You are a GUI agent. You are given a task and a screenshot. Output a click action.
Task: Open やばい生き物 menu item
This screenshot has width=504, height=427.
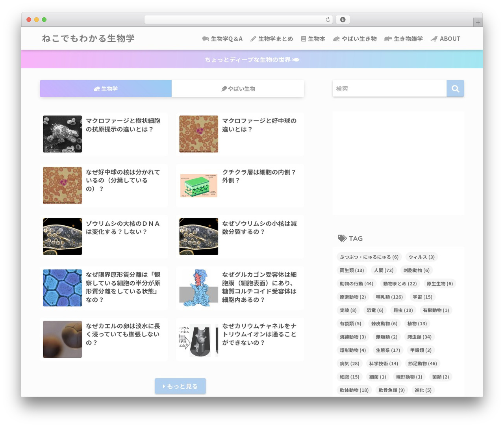(x=355, y=39)
